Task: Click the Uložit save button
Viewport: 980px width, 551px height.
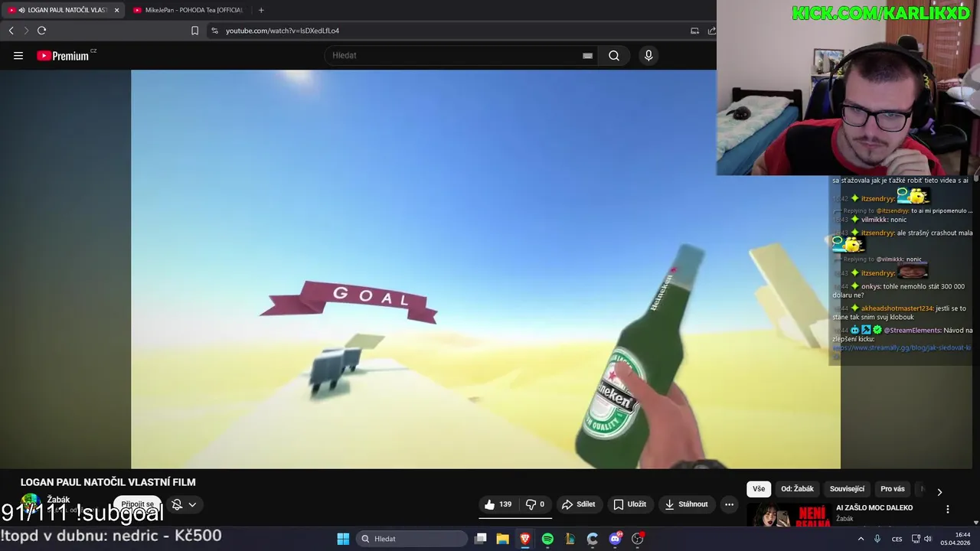Action: tap(630, 504)
